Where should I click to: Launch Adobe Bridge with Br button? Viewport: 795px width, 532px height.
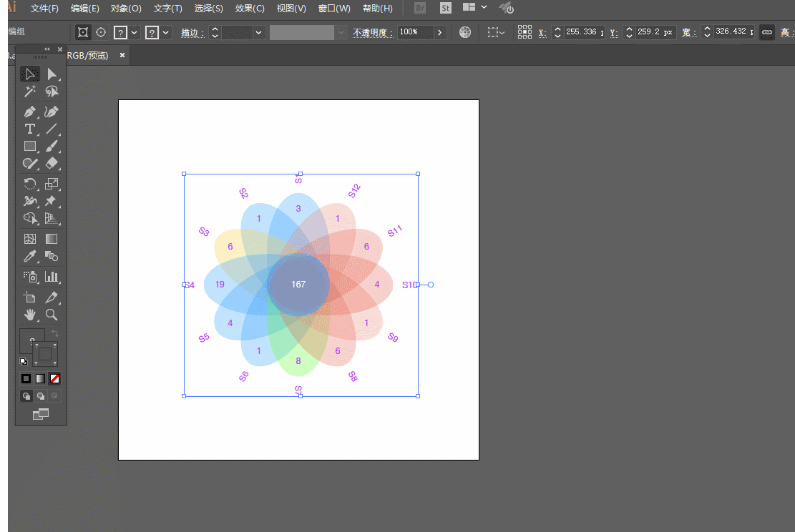coord(420,8)
